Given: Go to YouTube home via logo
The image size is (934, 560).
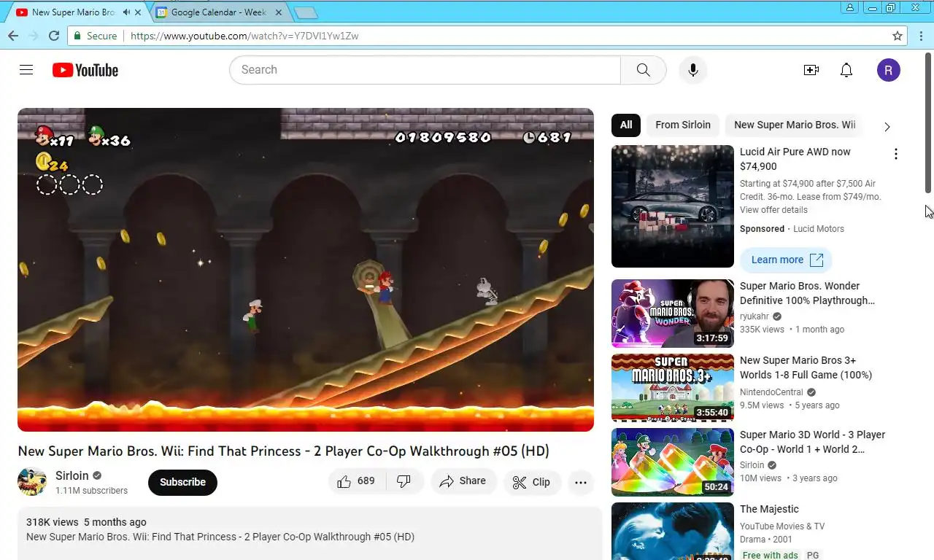Looking at the screenshot, I should (85, 70).
